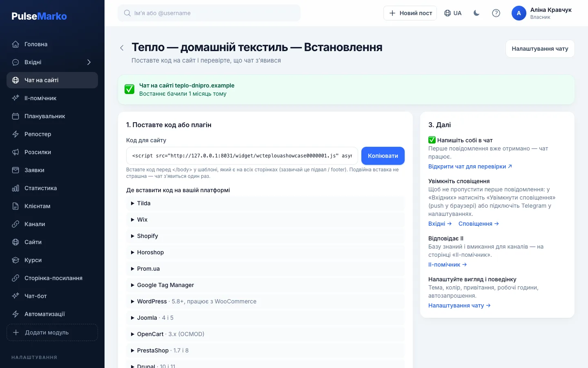Click the search field Ім'я або @username
Screen dimensions: 588x368
[209, 13]
